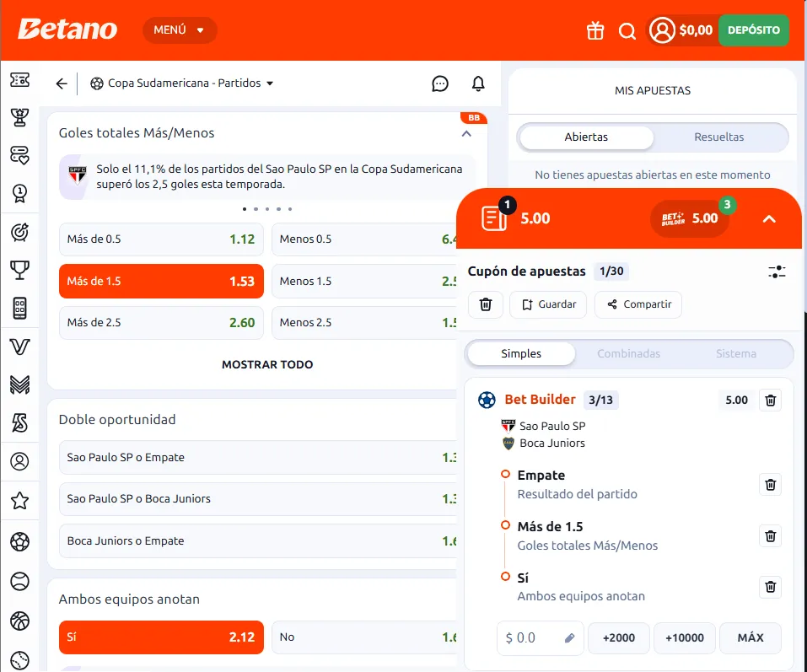Image resolution: width=807 pixels, height=672 pixels.
Task: Open the S logo sidebar icon
Action: [19, 422]
